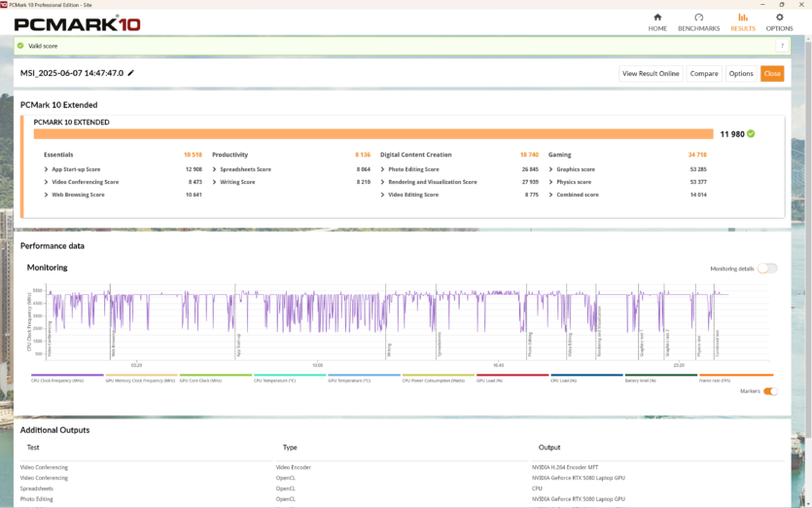This screenshot has width=812, height=508.
Task: Select GPU Core Clock legend swatch
Action: [216, 375]
